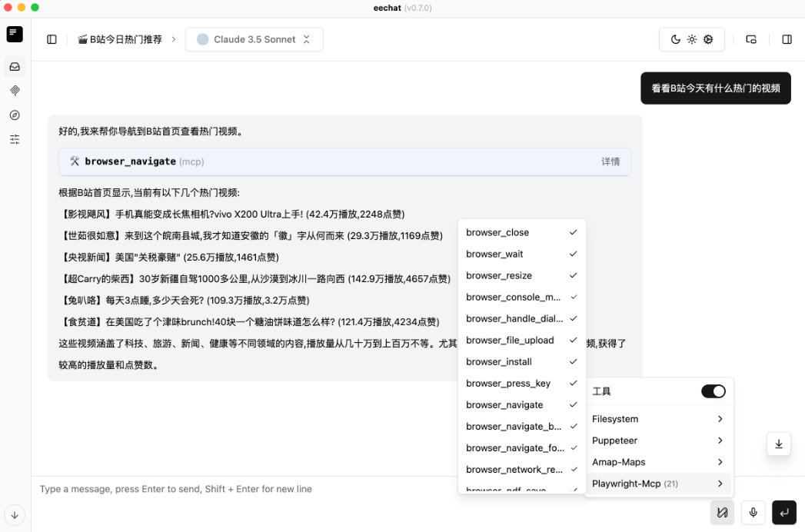The width and height of the screenshot is (805, 532).
Task: Expand the Puppeteer tools submenu
Action: [x=659, y=441]
